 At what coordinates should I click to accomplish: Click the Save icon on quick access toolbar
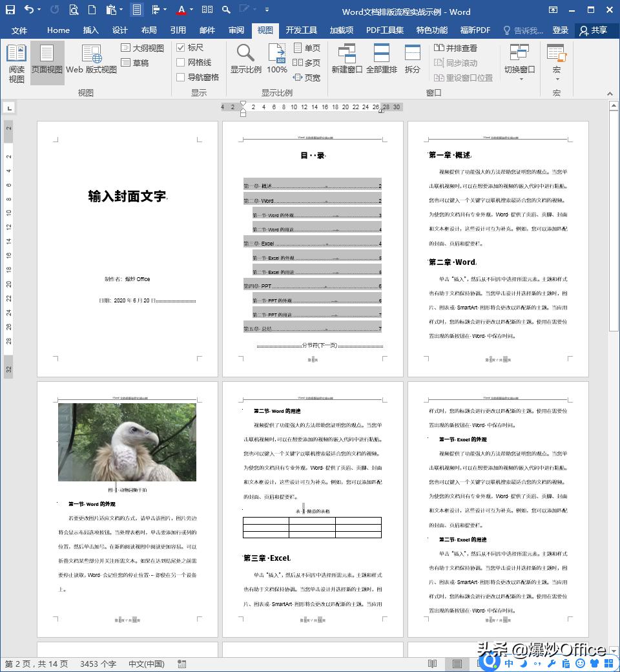tap(11, 9)
